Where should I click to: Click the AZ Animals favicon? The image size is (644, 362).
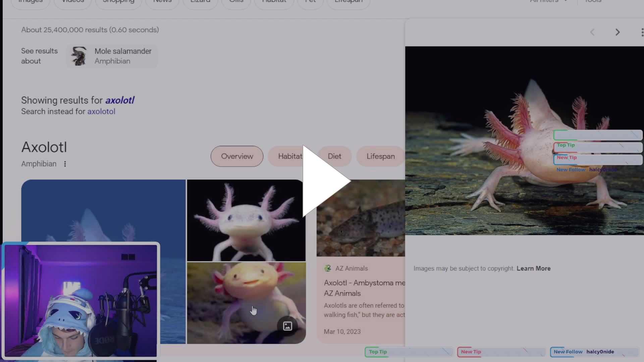coord(328,268)
